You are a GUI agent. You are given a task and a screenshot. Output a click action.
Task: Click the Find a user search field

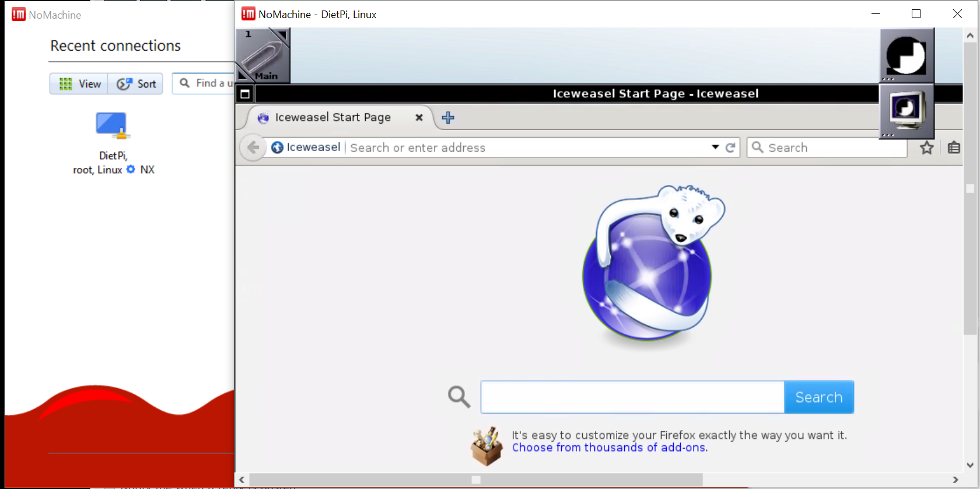click(x=204, y=83)
